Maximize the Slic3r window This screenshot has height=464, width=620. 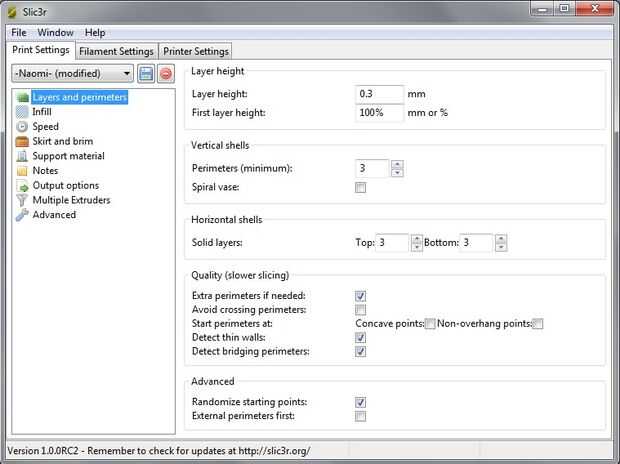(x=564, y=9)
